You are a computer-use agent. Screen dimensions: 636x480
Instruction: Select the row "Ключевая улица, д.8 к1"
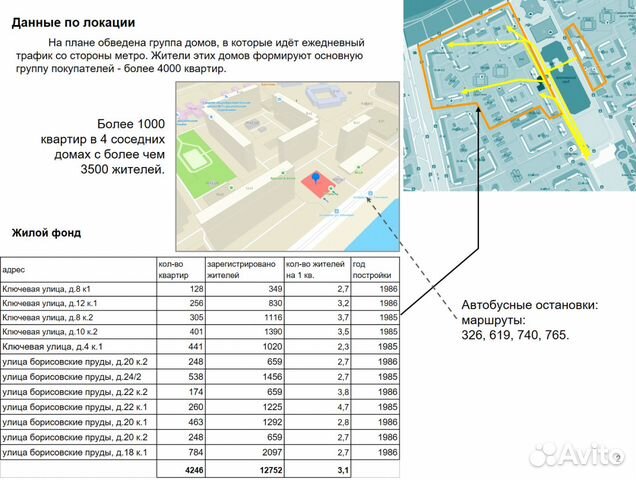click(200, 289)
